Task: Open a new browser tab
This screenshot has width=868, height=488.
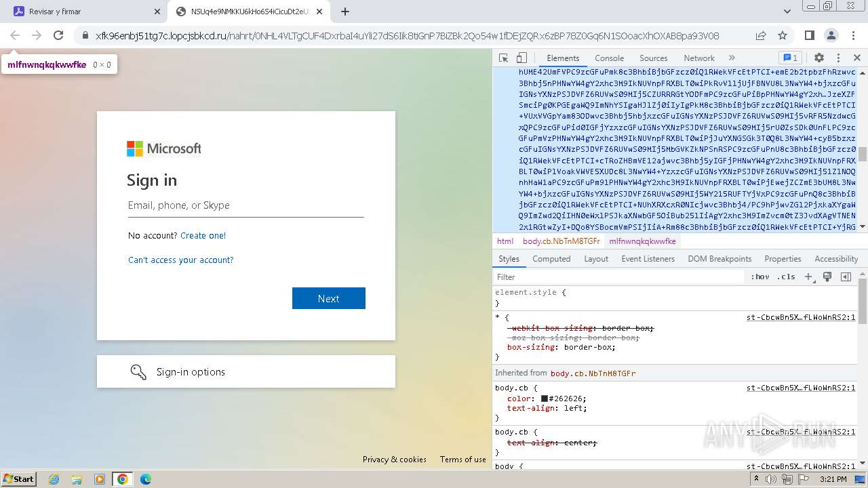Action: (345, 12)
